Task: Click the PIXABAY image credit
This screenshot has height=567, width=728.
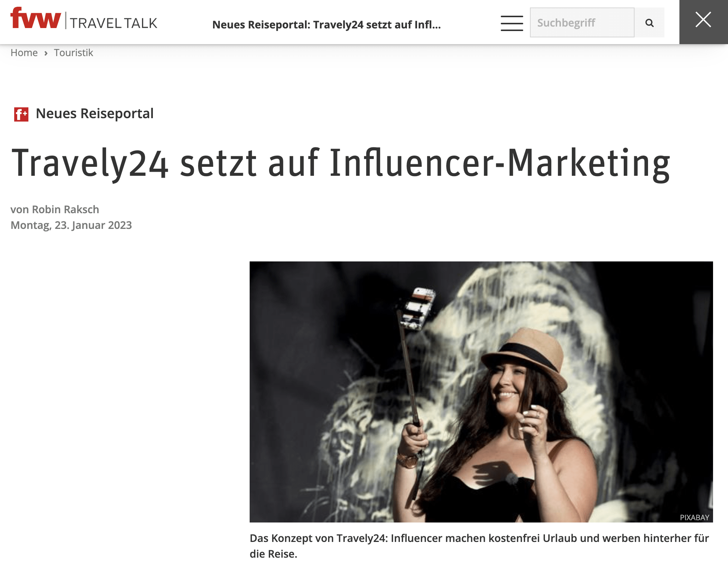Action: (x=694, y=517)
